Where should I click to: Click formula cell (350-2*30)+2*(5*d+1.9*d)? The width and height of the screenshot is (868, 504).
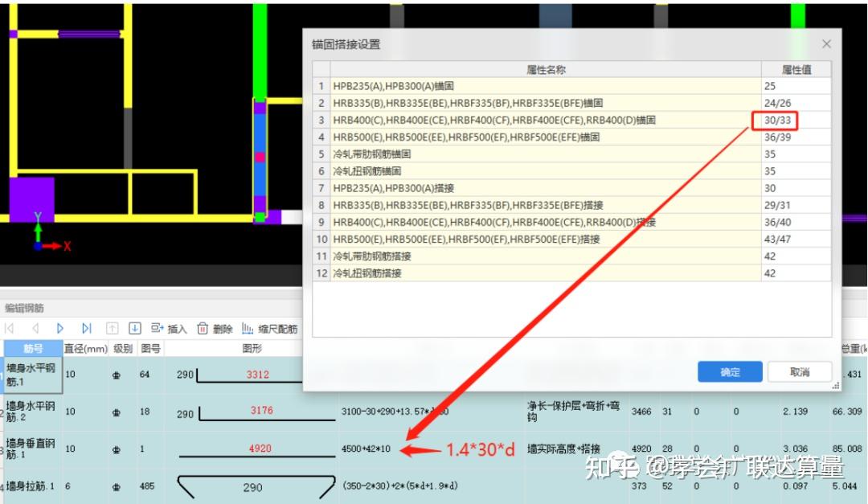(x=400, y=486)
